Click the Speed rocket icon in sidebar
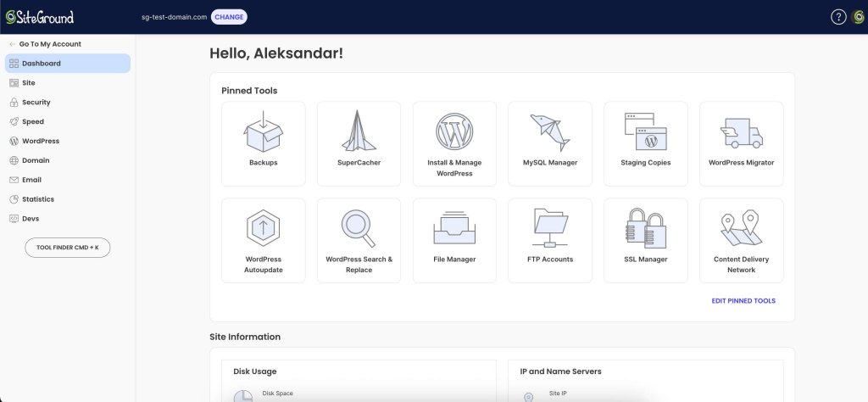This screenshot has height=402, width=868. 14,121
